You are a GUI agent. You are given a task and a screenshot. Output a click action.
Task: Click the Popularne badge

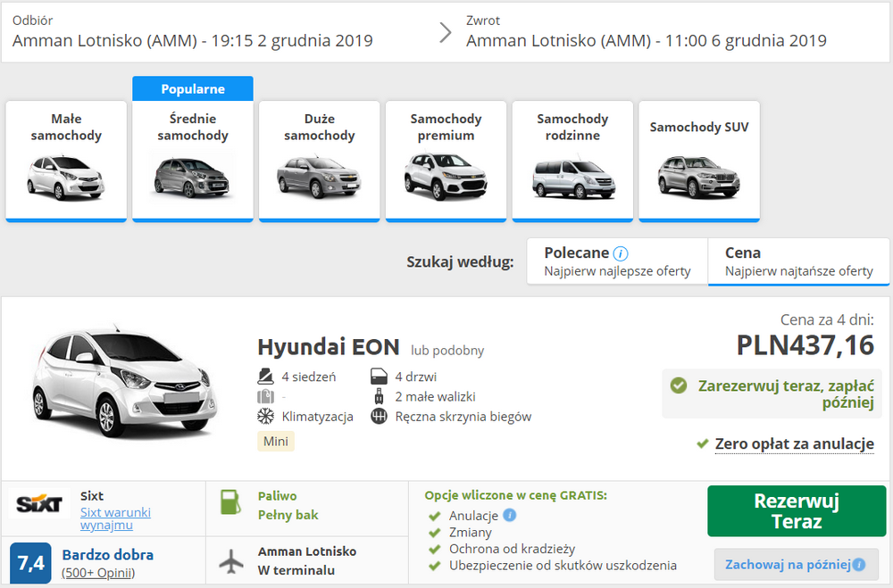193,89
